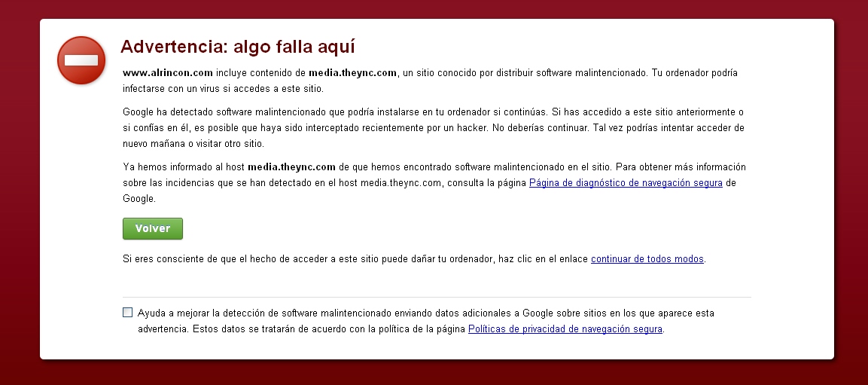Click the paragraph starting Google ha detectado software
This screenshot has width=868, height=385.
tap(434, 127)
